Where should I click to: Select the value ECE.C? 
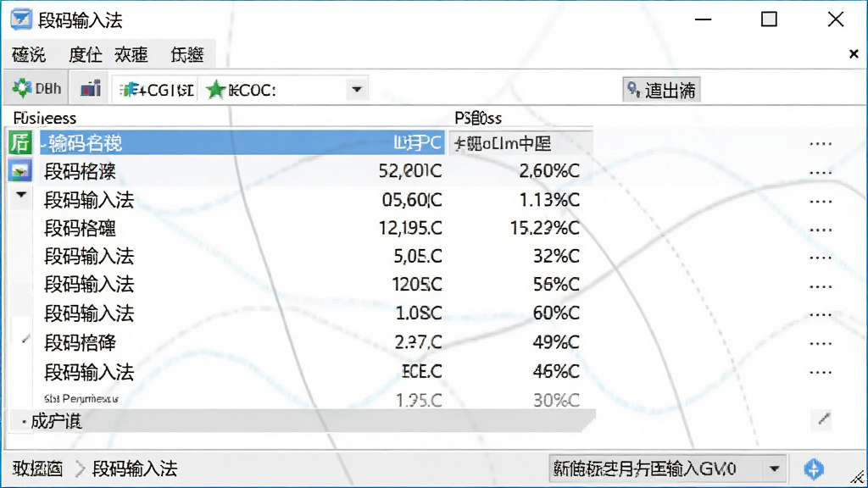pos(422,371)
